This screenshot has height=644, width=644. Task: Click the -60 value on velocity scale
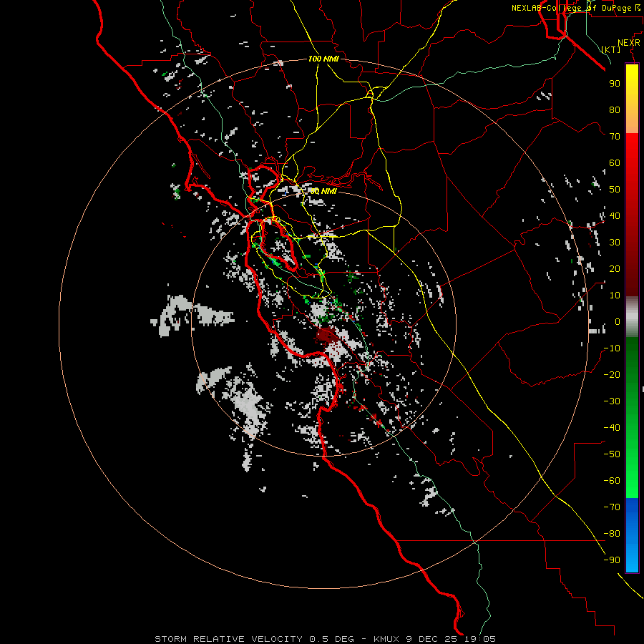pos(612,481)
